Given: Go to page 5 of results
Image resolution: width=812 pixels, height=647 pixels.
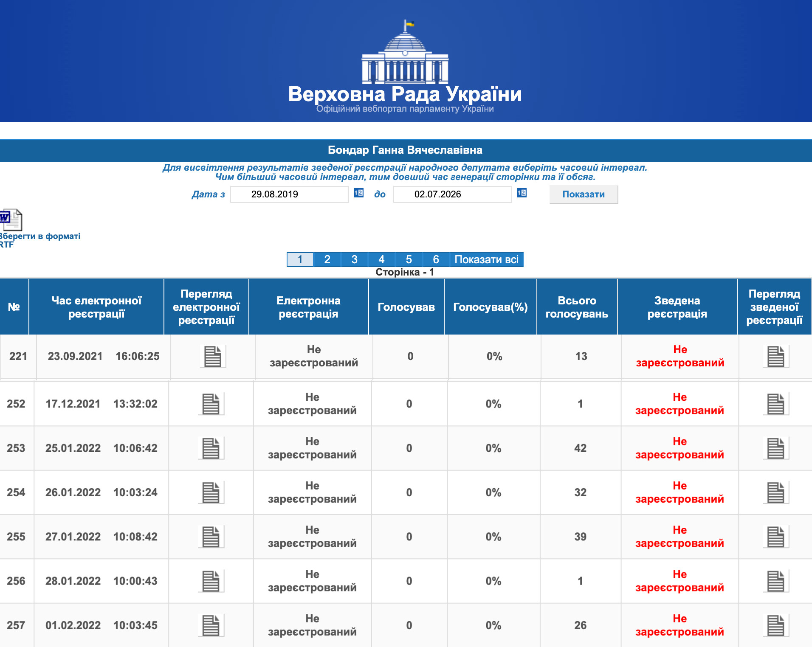Looking at the screenshot, I should pyautogui.click(x=409, y=259).
